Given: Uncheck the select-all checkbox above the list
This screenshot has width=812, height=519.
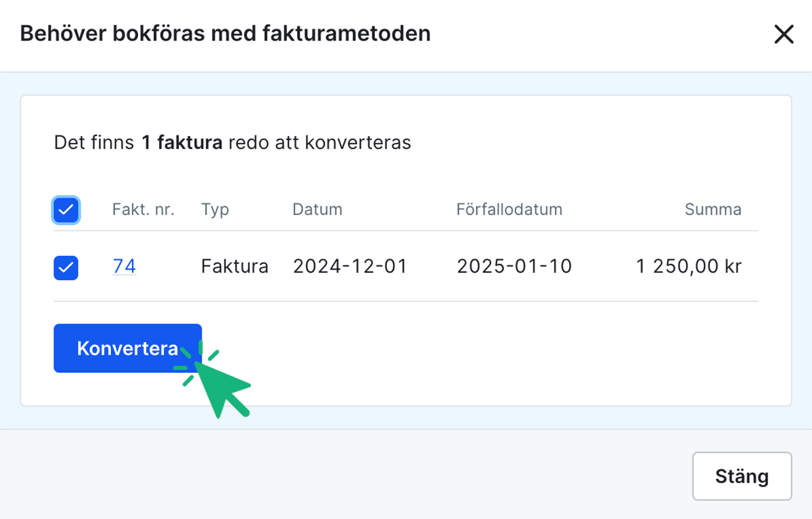Looking at the screenshot, I should pyautogui.click(x=66, y=210).
